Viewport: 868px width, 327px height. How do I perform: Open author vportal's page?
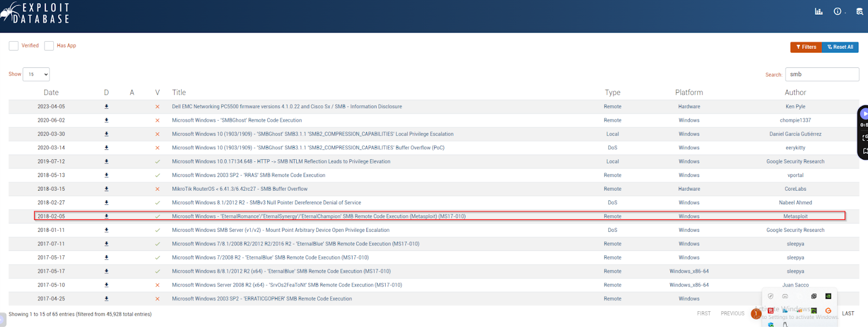pos(795,175)
